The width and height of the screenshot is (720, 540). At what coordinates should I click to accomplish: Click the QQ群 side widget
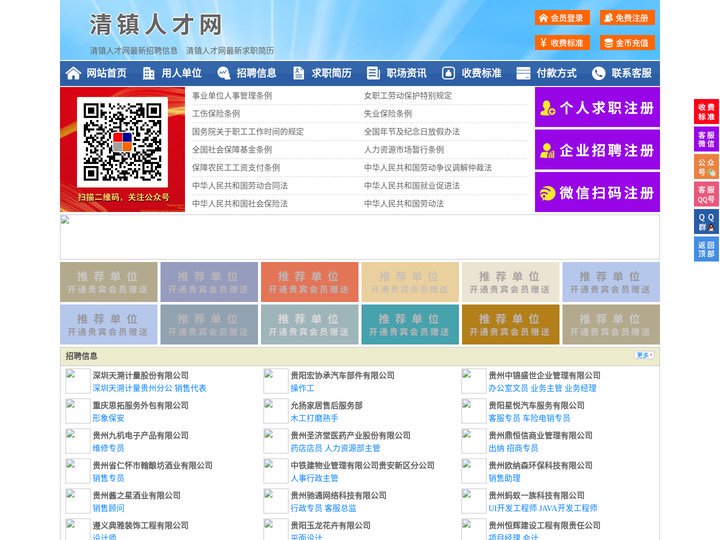[x=706, y=222]
